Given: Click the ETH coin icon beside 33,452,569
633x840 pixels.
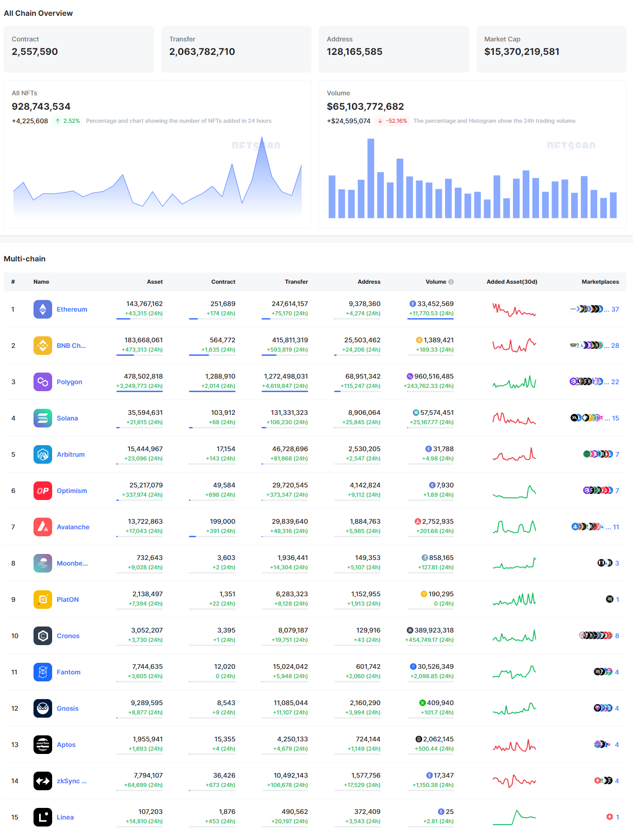Looking at the screenshot, I should [x=412, y=304].
